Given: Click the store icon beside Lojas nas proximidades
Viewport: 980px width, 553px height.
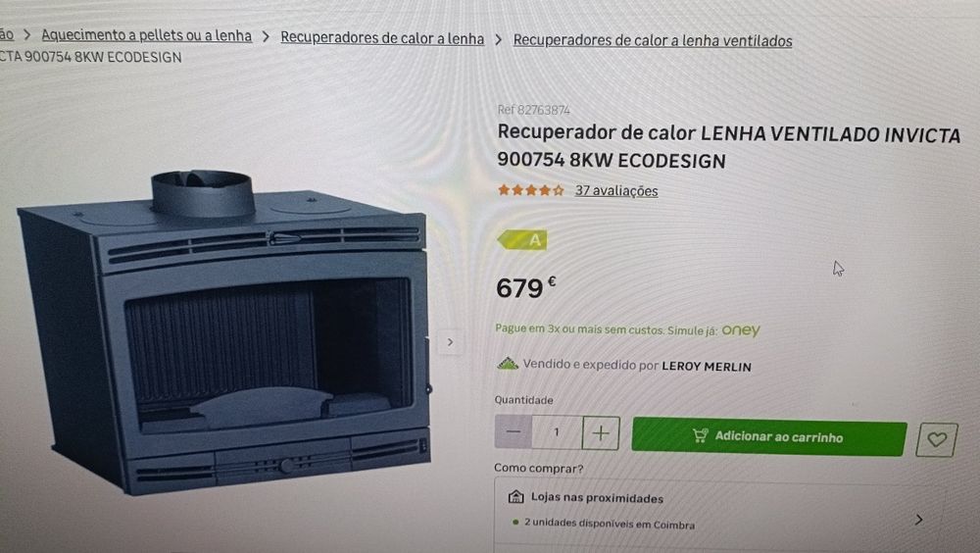Looking at the screenshot, I should (515, 497).
